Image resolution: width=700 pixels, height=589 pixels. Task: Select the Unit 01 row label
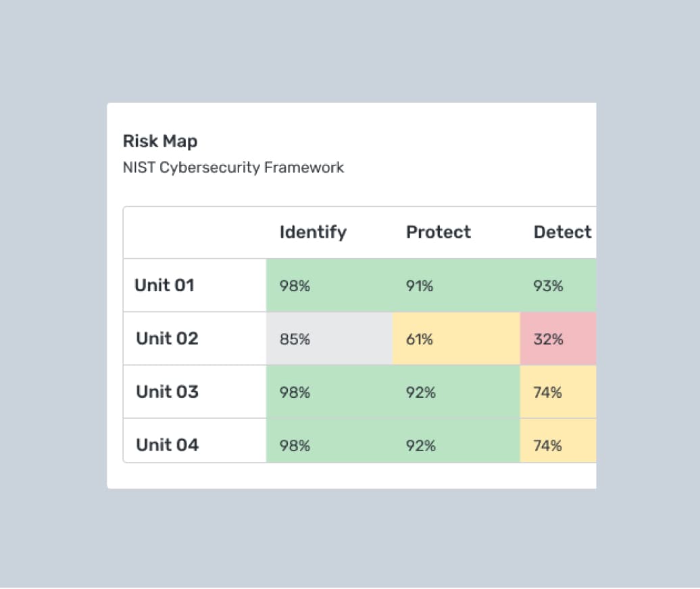point(164,285)
